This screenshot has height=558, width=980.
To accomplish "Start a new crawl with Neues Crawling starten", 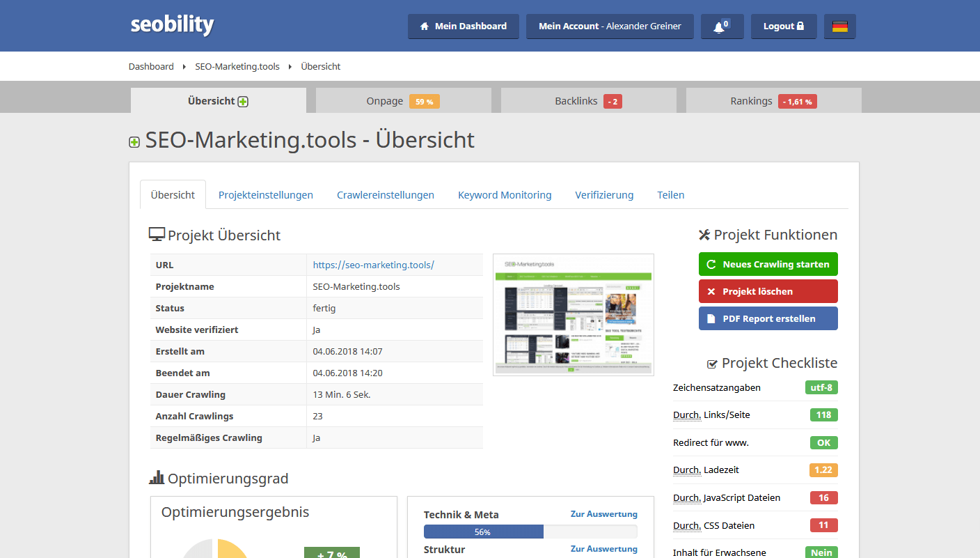I will point(768,263).
